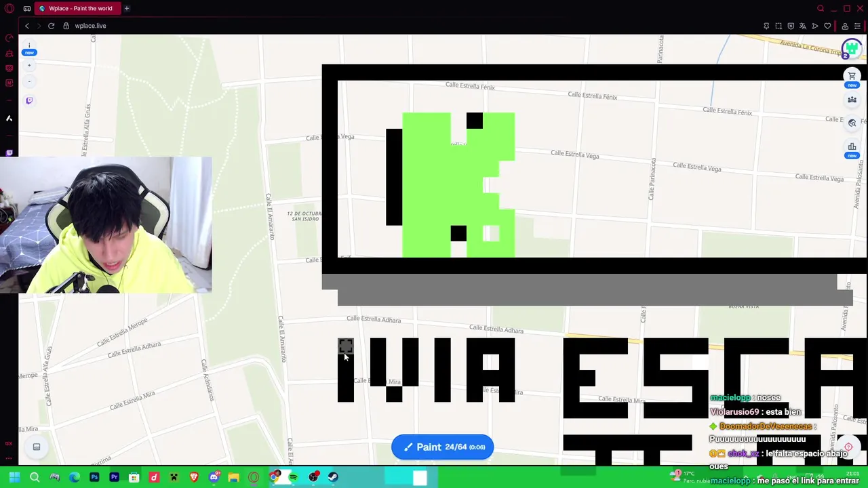Add page to bookmarks heart icon
Image resolution: width=868 pixels, height=488 pixels.
point(827,26)
